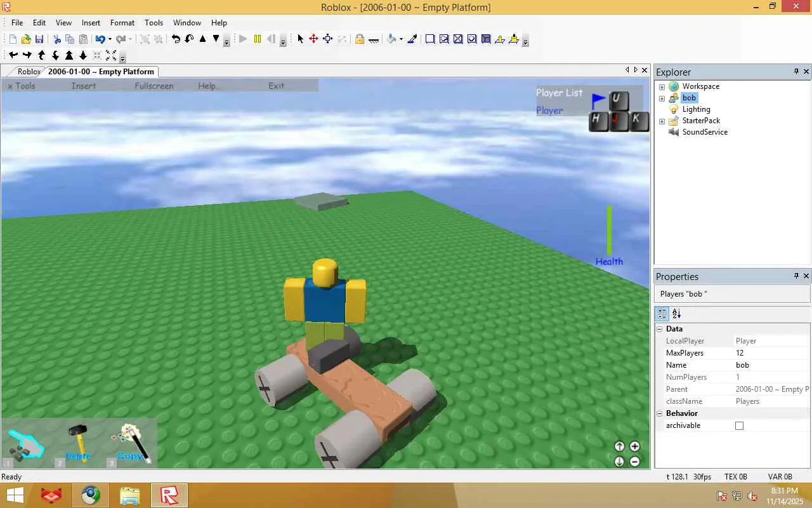Expand the StarterPack tree node

[x=662, y=121]
